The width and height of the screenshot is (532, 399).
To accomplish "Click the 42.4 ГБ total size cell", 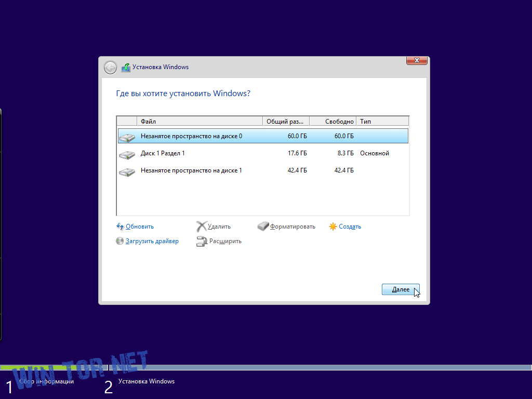I will 297,170.
